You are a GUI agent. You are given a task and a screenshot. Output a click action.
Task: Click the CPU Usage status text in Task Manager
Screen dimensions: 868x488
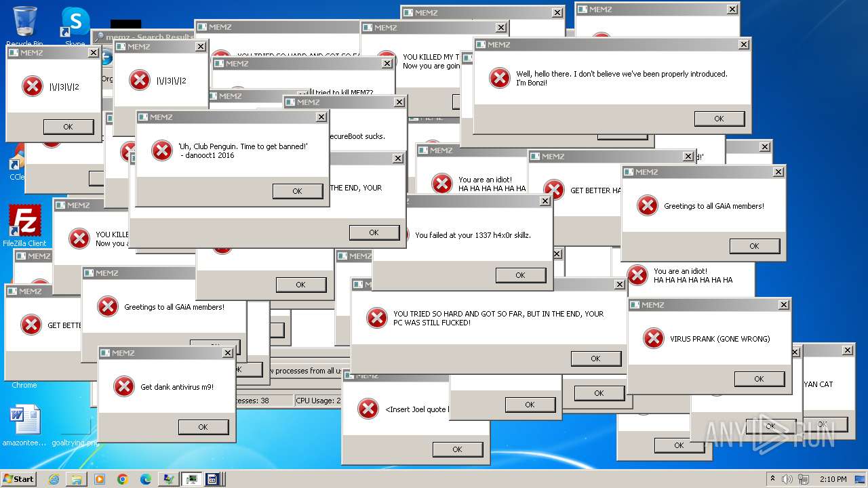pyautogui.click(x=318, y=401)
